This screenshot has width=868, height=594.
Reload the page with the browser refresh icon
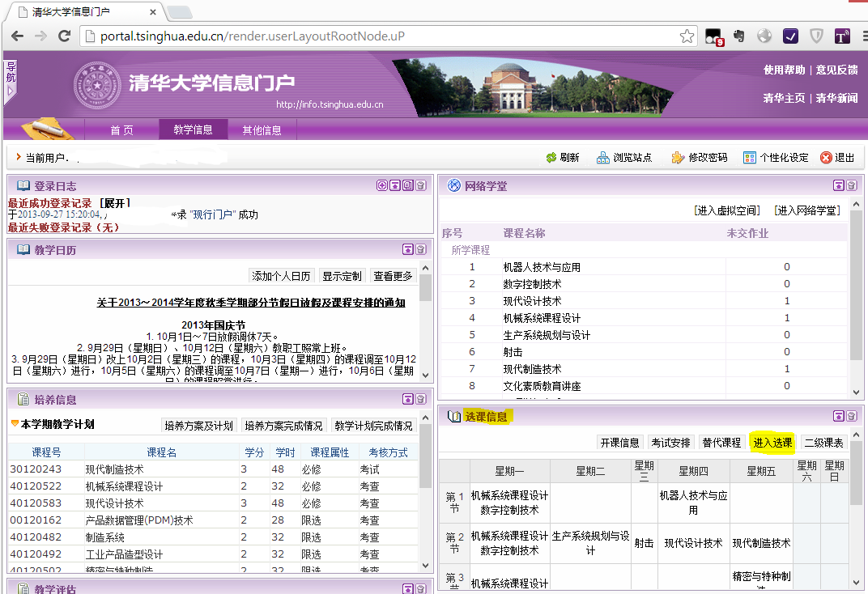point(65,36)
